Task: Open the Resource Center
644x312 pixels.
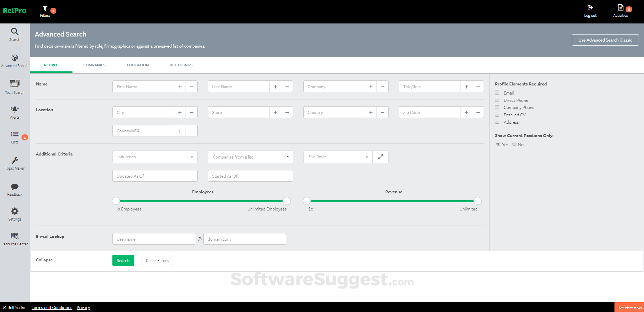Action: tap(14, 239)
